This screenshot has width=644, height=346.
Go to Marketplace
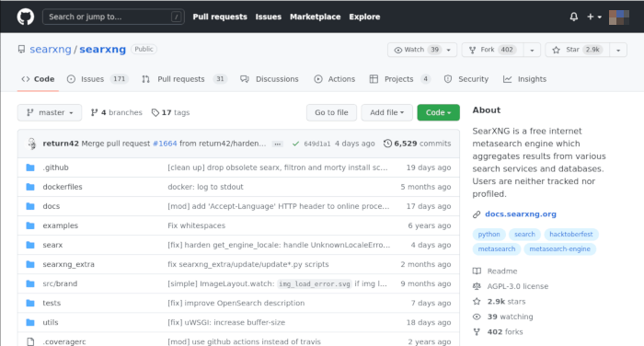coord(315,17)
